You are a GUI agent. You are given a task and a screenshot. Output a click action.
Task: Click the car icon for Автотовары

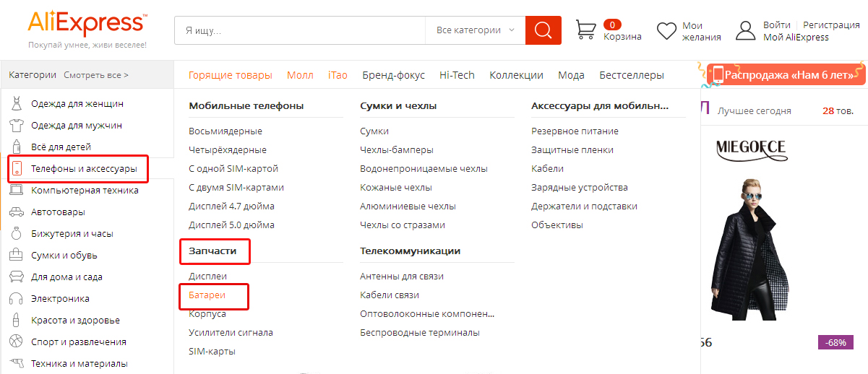click(16, 212)
